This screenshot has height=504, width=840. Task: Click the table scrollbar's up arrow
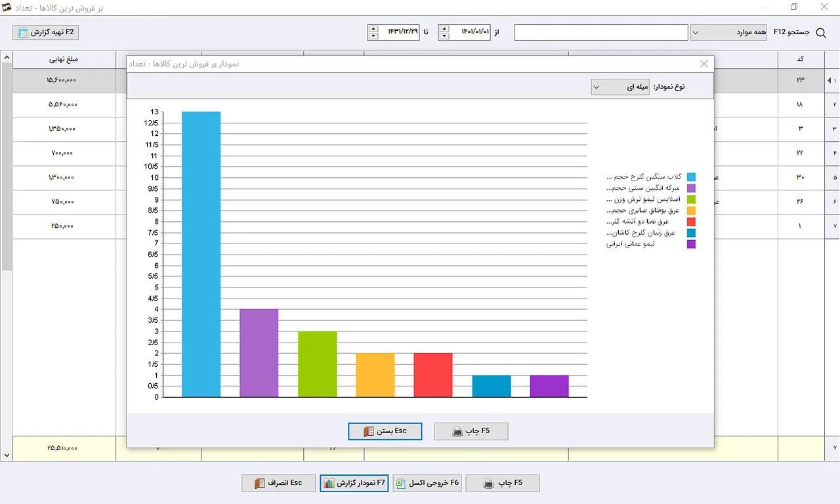(7, 57)
